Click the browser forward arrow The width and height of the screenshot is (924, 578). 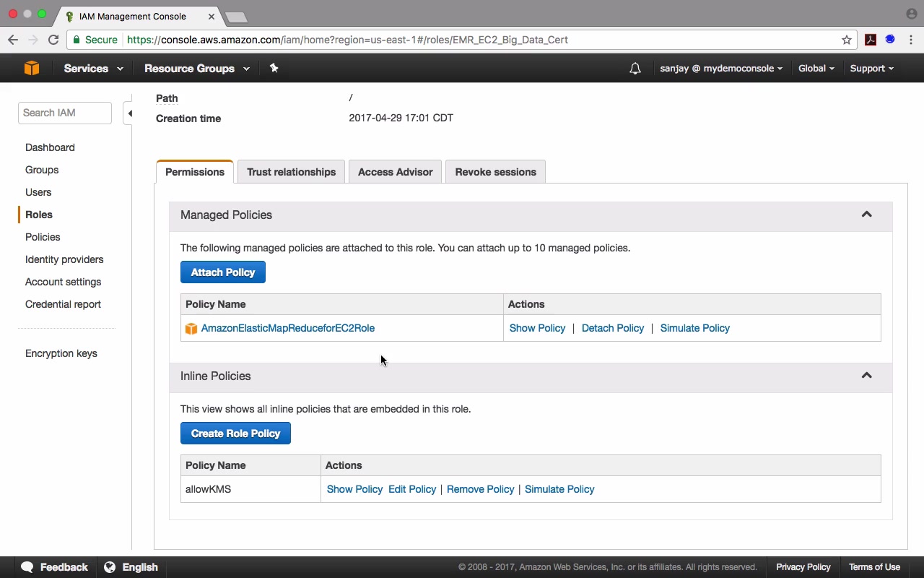[x=33, y=40]
